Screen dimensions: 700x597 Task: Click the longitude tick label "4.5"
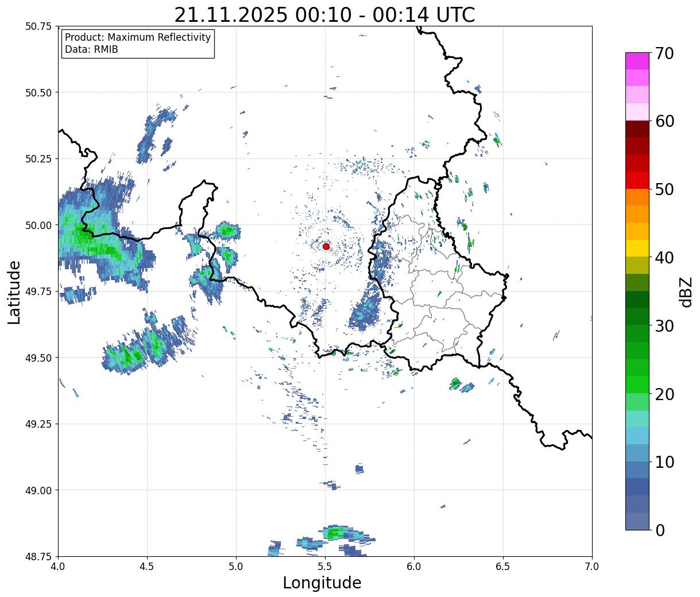coord(147,567)
